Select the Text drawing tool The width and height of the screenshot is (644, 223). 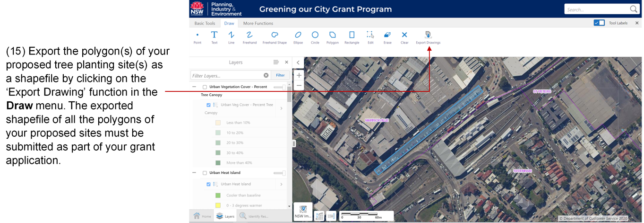click(x=214, y=37)
